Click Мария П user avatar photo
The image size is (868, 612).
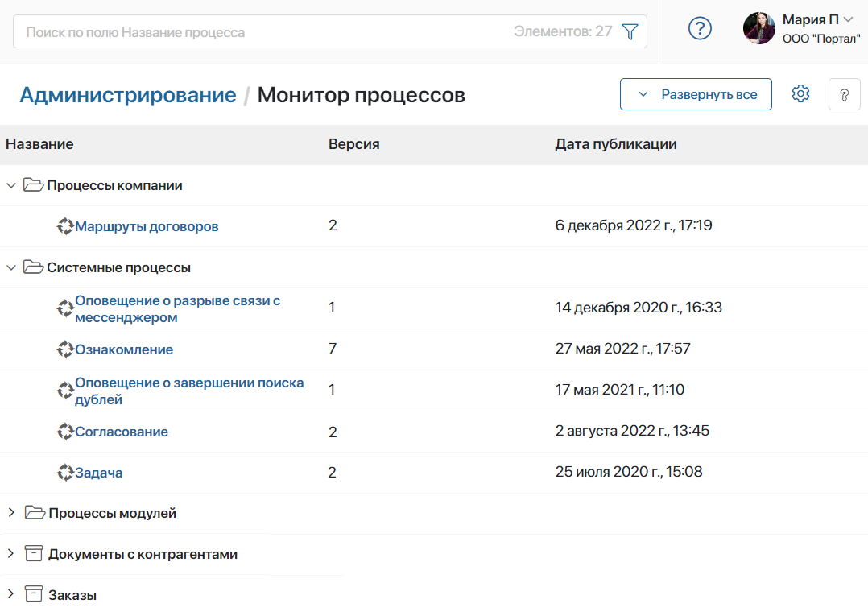click(759, 28)
